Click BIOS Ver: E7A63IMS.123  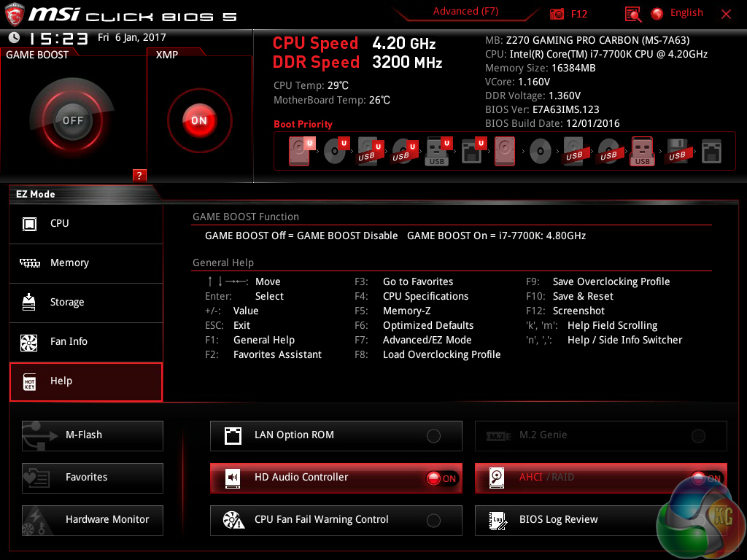pyautogui.click(x=542, y=109)
